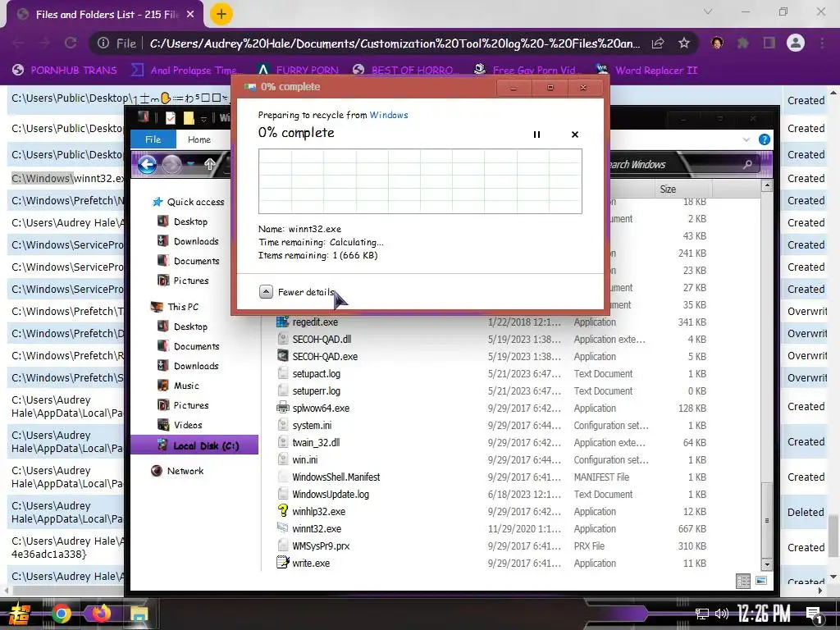
Task: Expand the Explorer ribbon chevron
Action: click(746, 139)
